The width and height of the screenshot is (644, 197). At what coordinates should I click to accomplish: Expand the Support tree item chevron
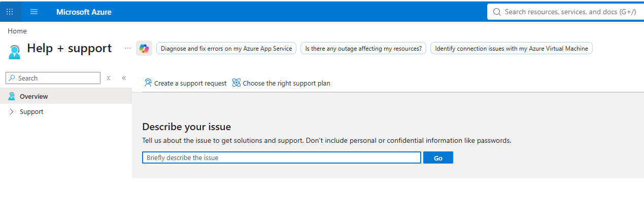12,111
